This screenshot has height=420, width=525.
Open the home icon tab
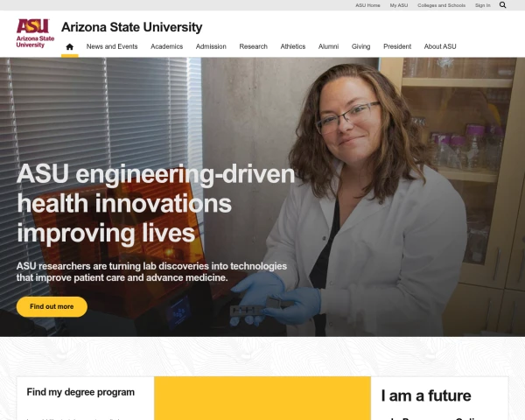(70, 46)
